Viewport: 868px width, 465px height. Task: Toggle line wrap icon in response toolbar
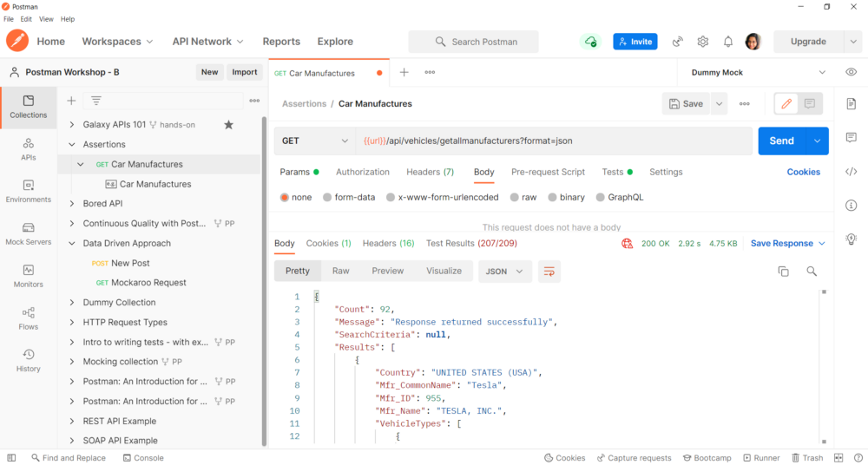[549, 272]
